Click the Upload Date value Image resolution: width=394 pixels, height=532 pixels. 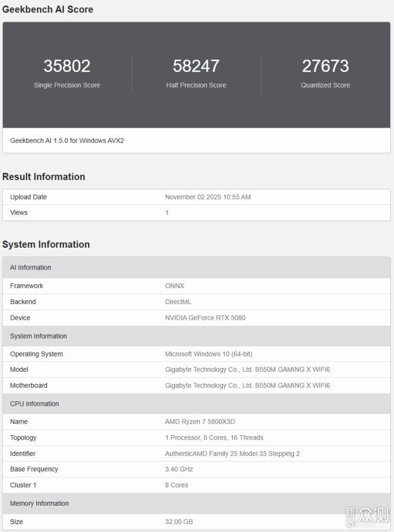pyautogui.click(x=208, y=197)
